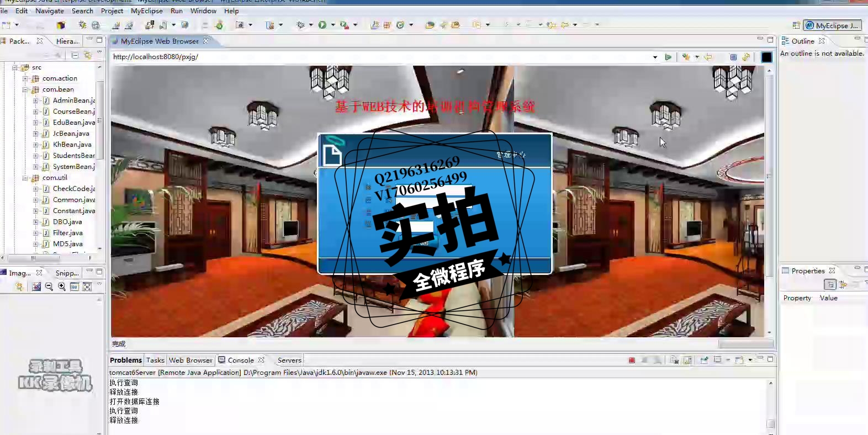Click the deploy server toolbar icon

[x=150, y=25]
